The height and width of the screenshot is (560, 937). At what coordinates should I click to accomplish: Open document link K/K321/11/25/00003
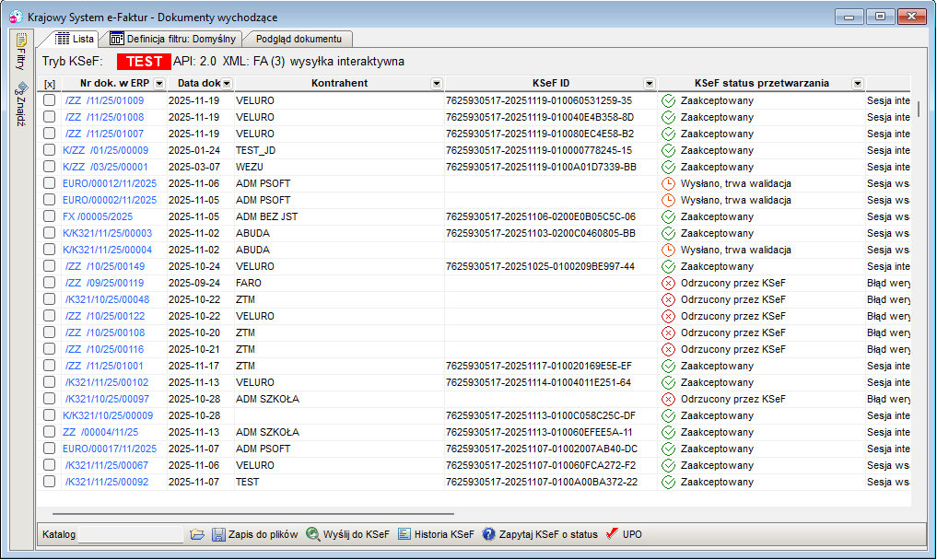108,233
